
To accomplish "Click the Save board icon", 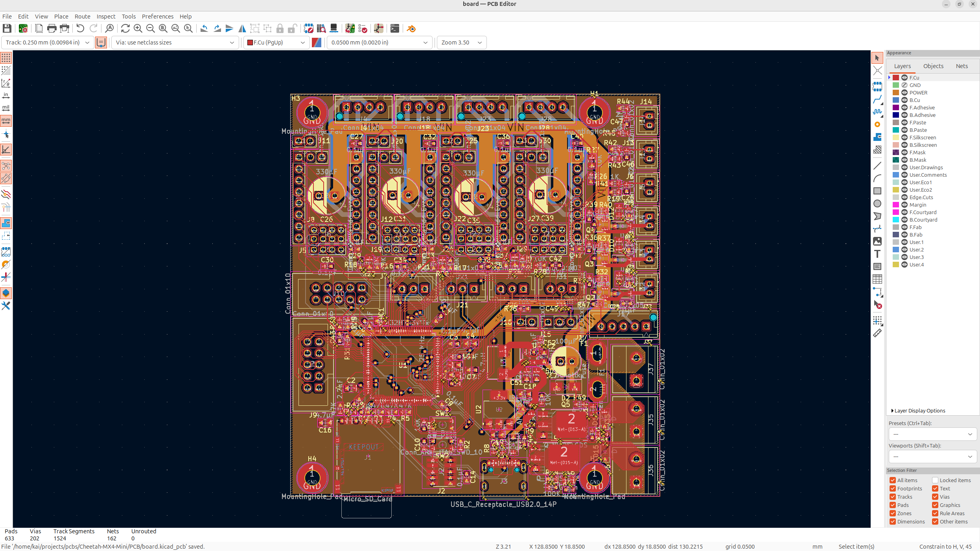I will coord(7,28).
